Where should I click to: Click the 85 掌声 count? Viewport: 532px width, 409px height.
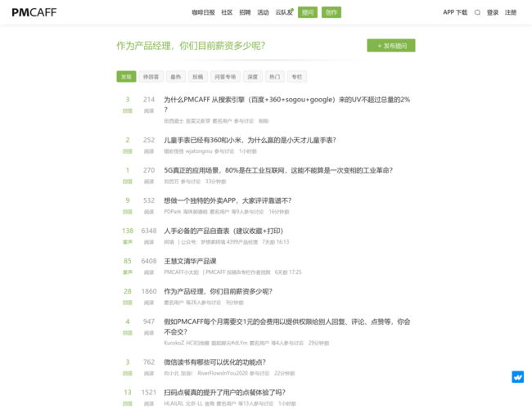click(x=128, y=261)
